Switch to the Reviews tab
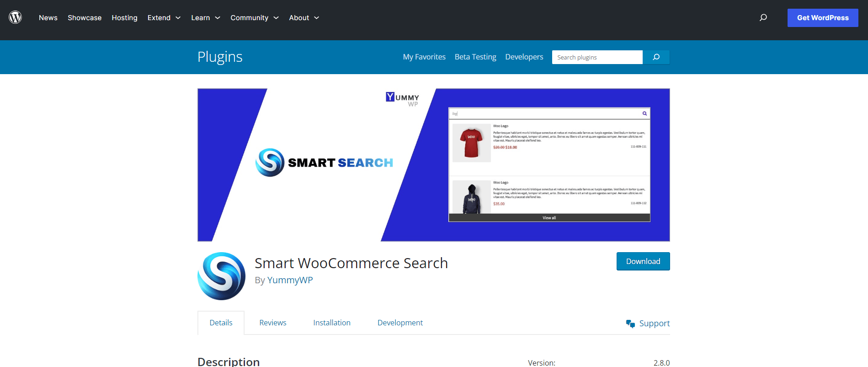Image resolution: width=868 pixels, height=367 pixels. click(273, 323)
